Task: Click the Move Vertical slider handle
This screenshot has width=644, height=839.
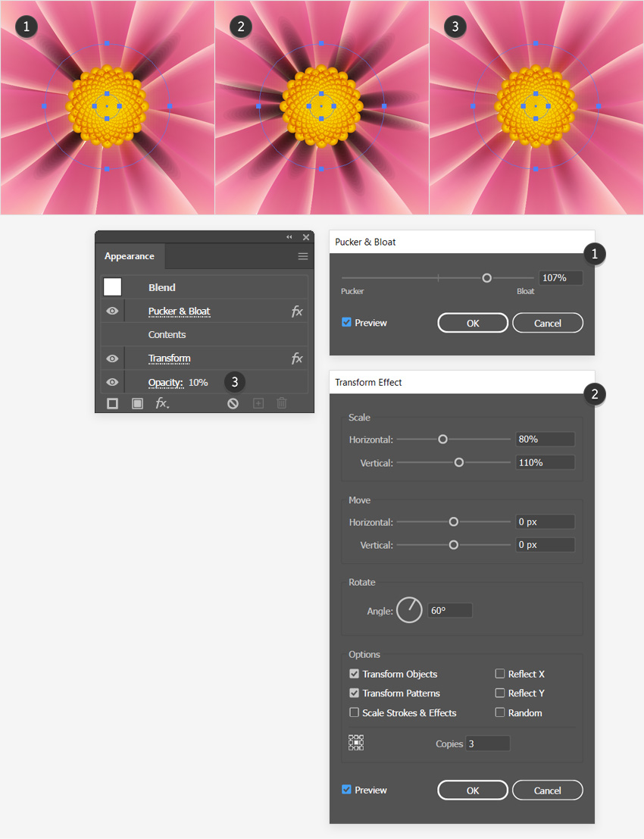Action: tap(454, 545)
